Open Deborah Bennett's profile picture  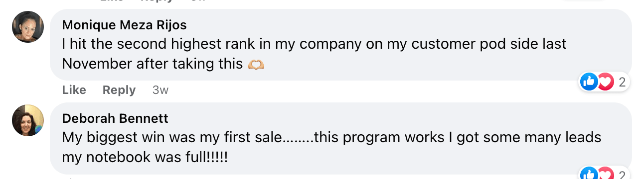pos(28,120)
